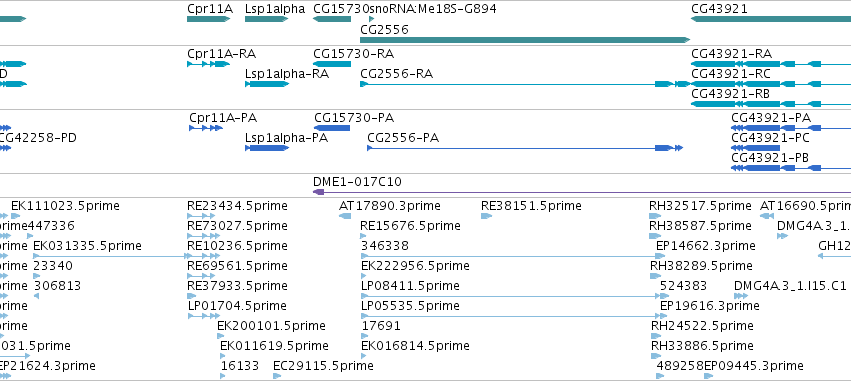
Task: Select transcript CG43921-RC
Action: click(x=731, y=74)
